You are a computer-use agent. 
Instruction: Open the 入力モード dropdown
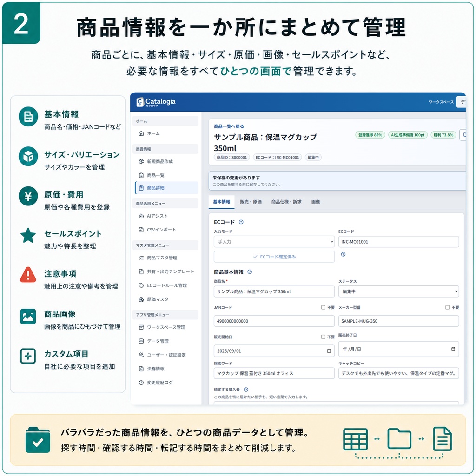coord(274,242)
